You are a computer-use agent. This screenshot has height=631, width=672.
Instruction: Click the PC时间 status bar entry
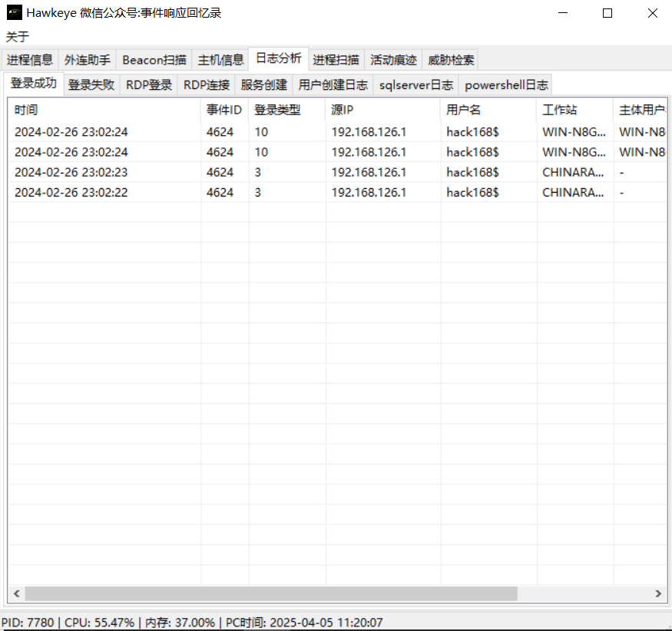(x=304, y=623)
